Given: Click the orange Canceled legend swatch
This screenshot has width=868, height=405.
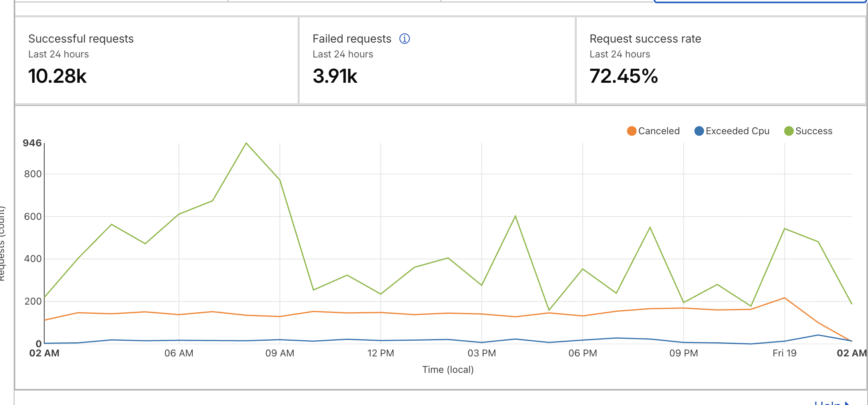Looking at the screenshot, I should (x=631, y=131).
